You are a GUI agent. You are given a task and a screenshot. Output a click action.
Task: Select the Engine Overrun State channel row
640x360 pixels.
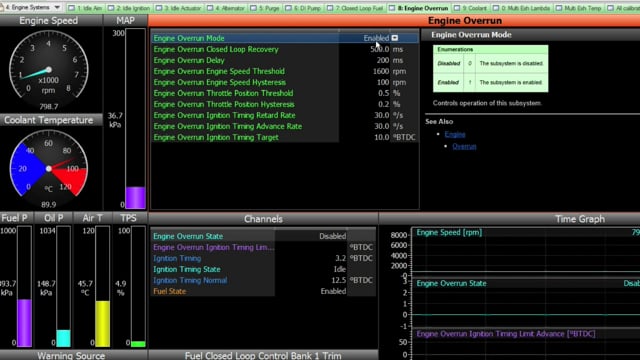[263, 236]
